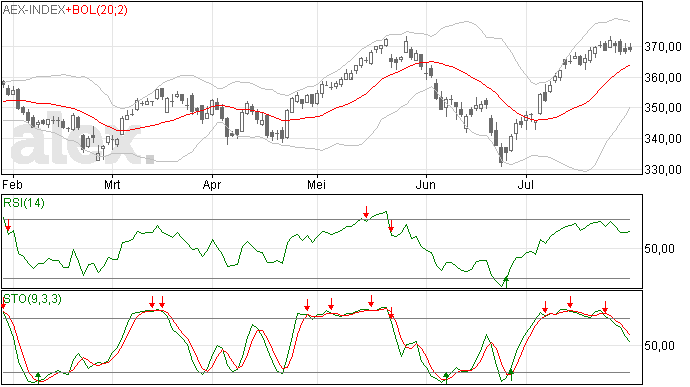Select the STO(9,3,3) indicator label
Viewport: 690px width, 387px height.
(32, 299)
